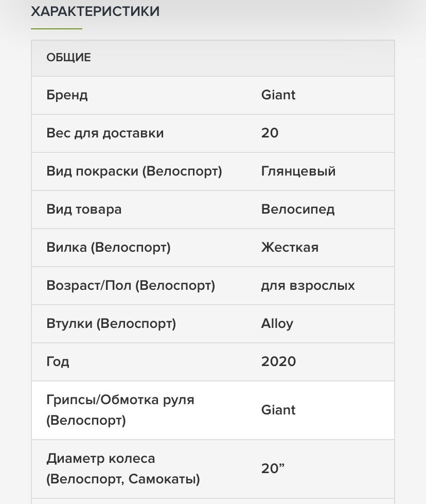The height and width of the screenshot is (504, 426).
Task: Select the для взрослых value
Action: click(308, 285)
